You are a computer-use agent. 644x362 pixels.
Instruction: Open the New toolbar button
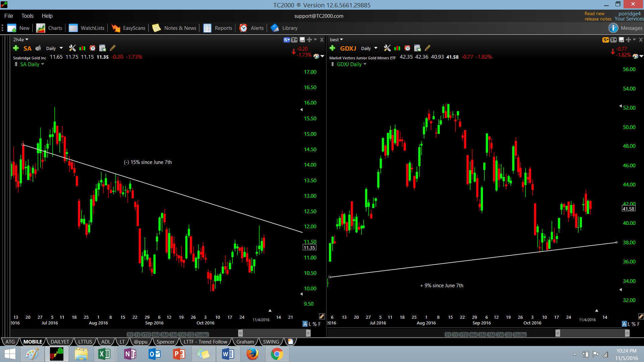point(18,28)
